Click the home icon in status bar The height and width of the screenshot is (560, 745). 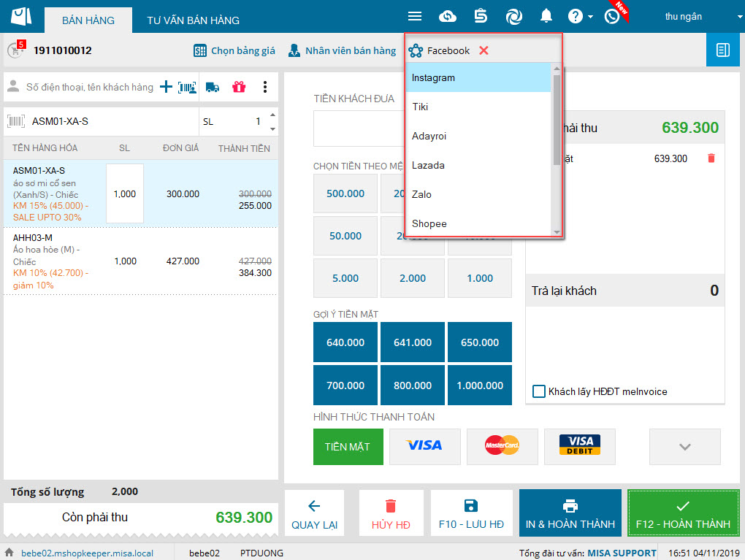pos(9,553)
